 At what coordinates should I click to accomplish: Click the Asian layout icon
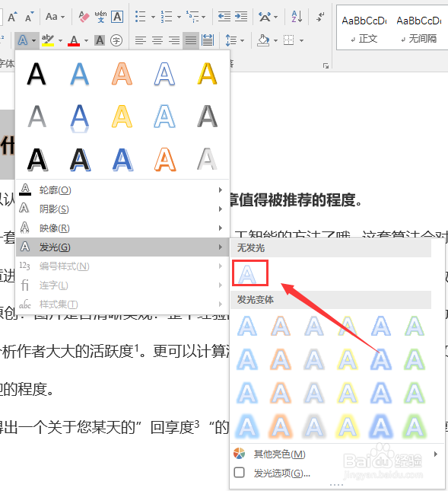pyautogui.click(x=265, y=17)
